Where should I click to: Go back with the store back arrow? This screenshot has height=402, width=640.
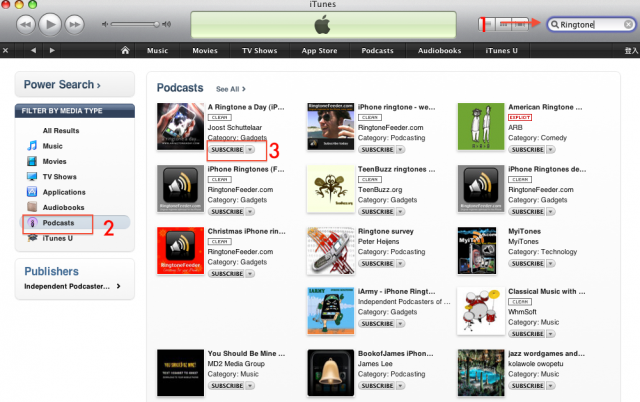33,50
